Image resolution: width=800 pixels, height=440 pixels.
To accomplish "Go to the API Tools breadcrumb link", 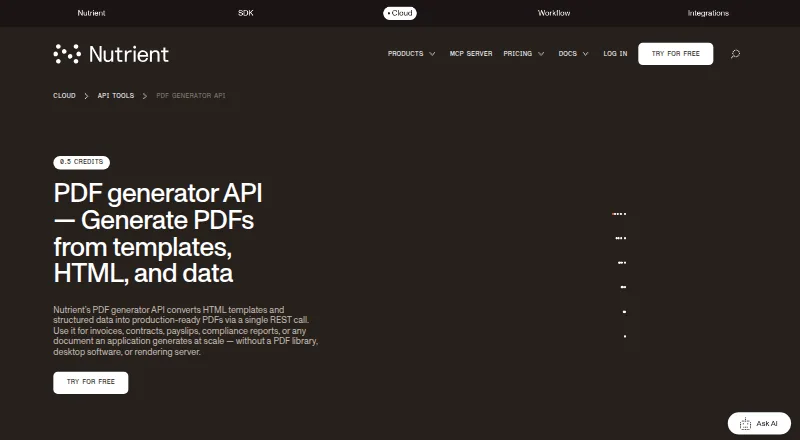I will (x=116, y=95).
